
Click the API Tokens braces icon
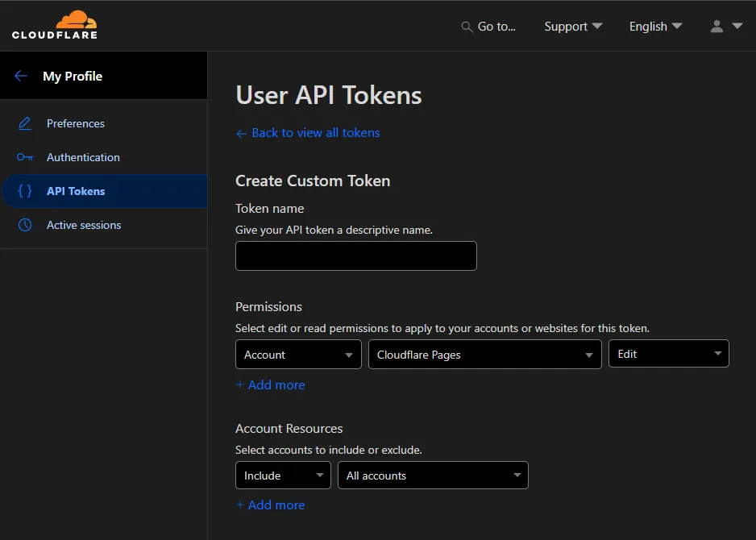25,191
